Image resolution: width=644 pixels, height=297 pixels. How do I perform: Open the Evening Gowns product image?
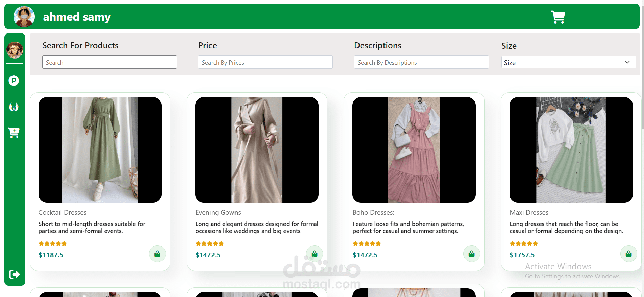(257, 150)
